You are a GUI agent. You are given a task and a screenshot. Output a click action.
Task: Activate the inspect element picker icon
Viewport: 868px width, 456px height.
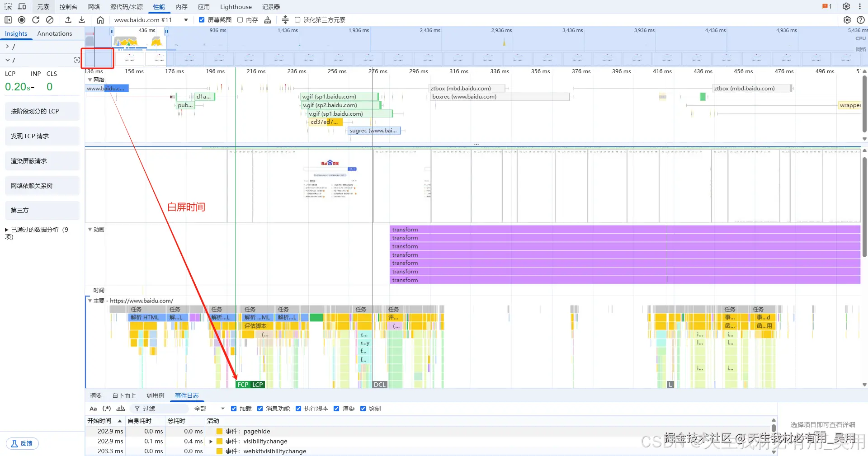pos(8,7)
